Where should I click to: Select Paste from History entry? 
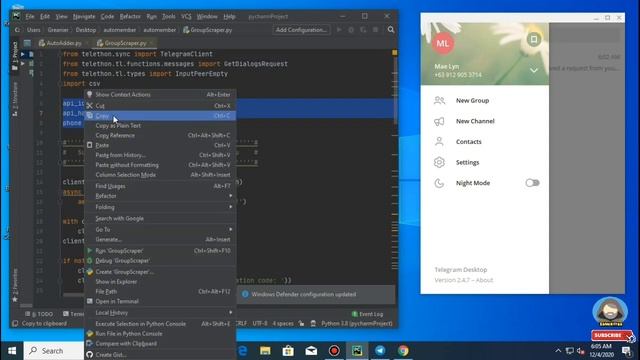click(x=160, y=155)
